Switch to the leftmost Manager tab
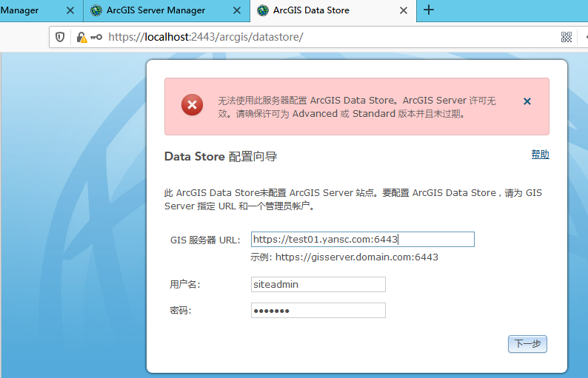 [41, 10]
